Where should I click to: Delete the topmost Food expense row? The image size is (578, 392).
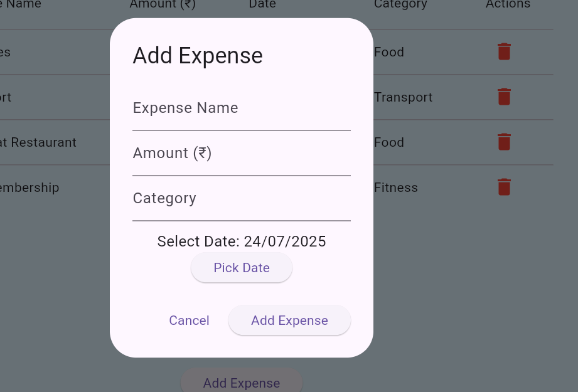tap(504, 51)
